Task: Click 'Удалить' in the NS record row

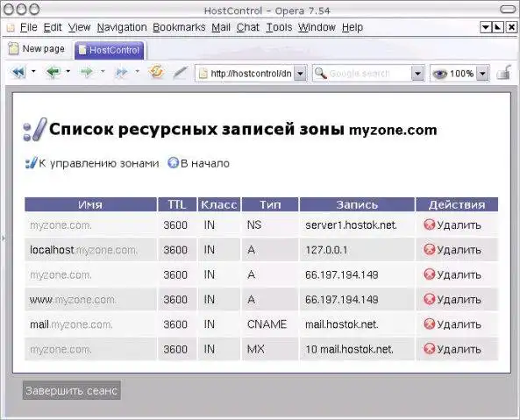Action: (459, 225)
